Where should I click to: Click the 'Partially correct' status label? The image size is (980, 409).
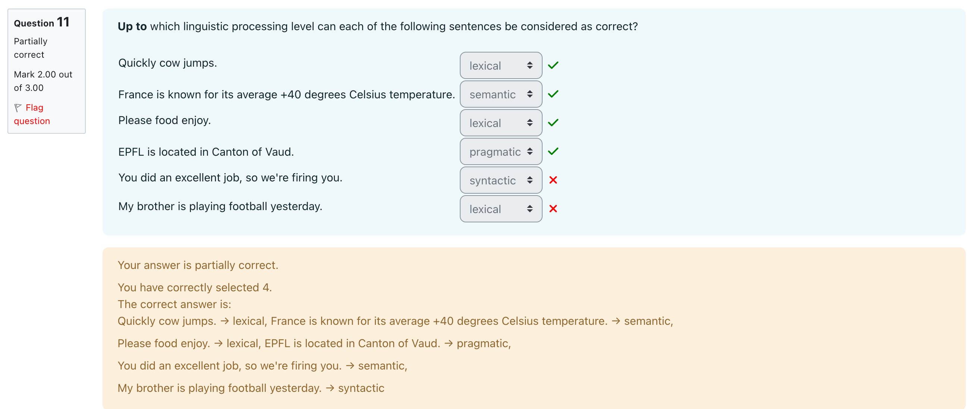pos(31,48)
